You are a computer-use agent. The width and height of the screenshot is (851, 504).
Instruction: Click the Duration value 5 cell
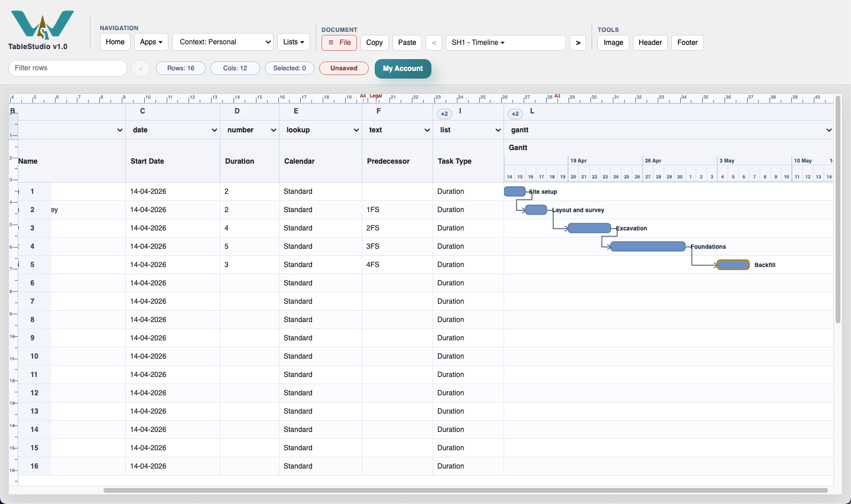pyautogui.click(x=249, y=246)
